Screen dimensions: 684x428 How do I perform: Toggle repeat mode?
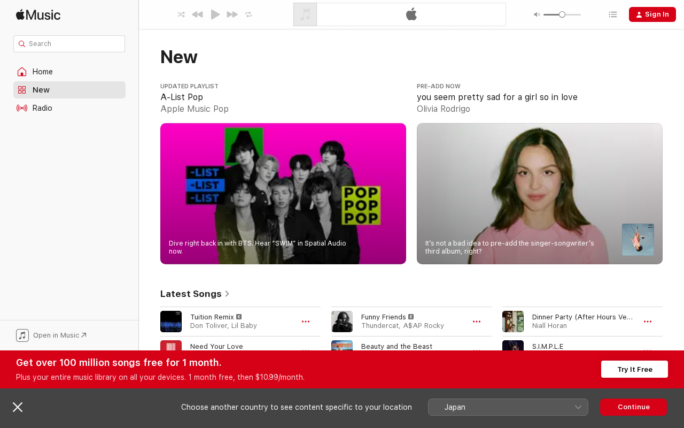249,14
